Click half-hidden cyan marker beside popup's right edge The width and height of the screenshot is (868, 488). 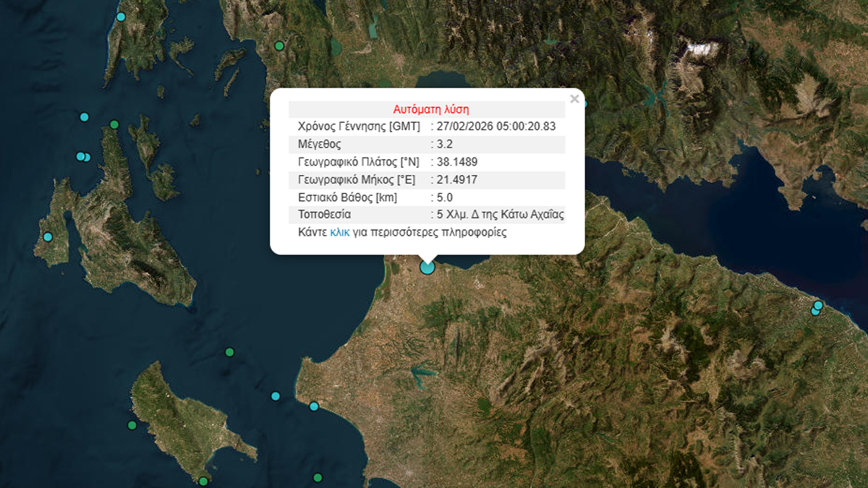(584, 103)
